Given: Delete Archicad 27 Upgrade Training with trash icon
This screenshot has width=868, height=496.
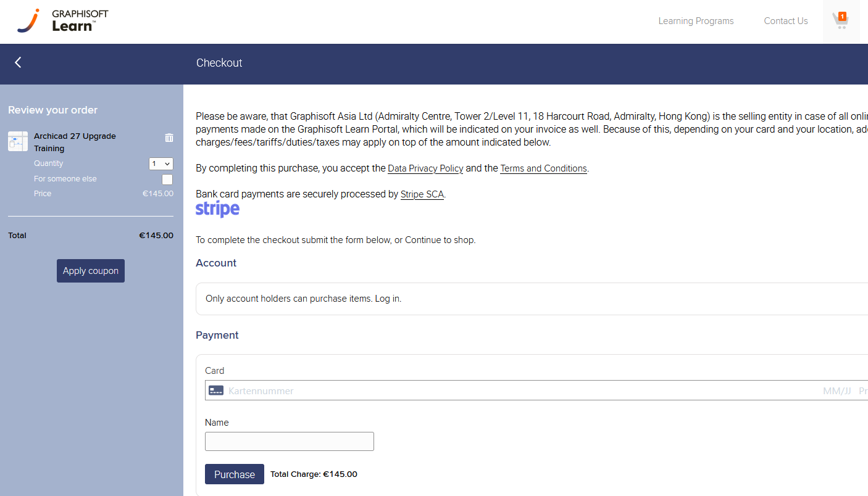Looking at the screenshot, I should 169,138.
